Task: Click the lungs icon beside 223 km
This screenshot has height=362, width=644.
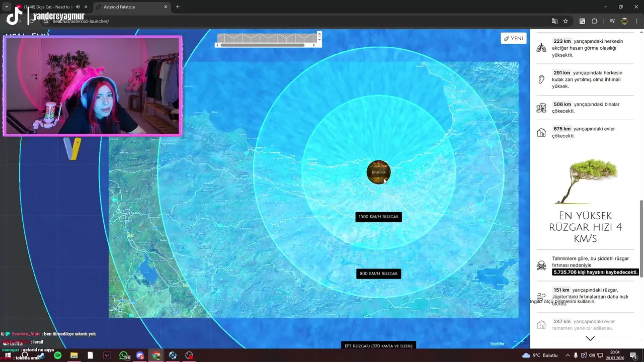Action: [x=541, y=48]
